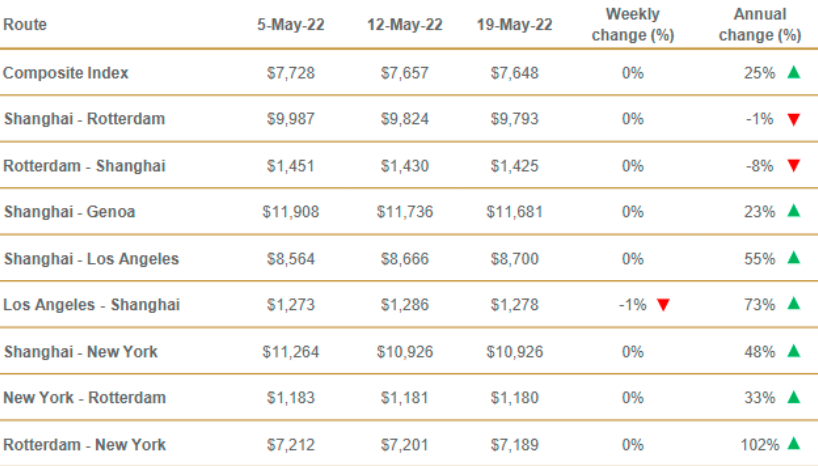Click the Shanghai - Los Angeles route label
This screenshot has height=466, width=818.
tap(92, 259)
